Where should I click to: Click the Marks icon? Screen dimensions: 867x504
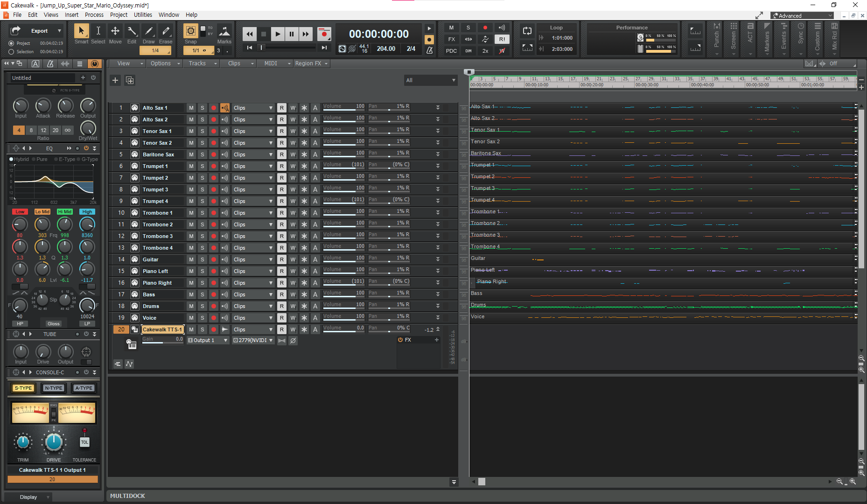(x=224, y=31)
